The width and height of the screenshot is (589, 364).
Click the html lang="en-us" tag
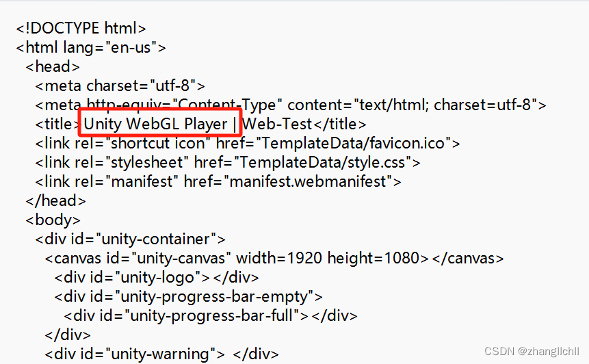point(91,48)
